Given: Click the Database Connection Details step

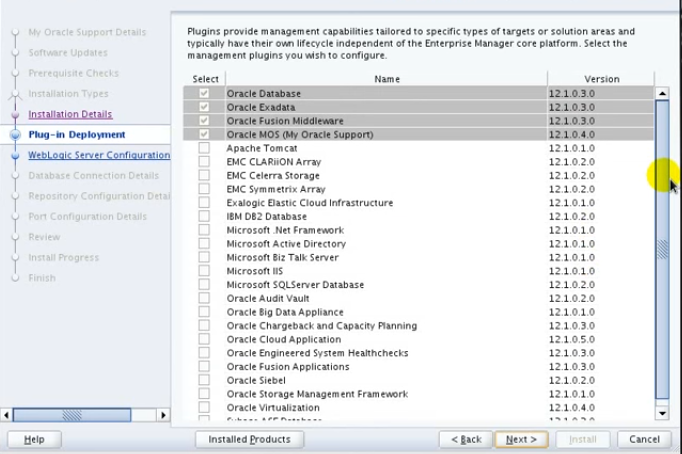Looking at the screenshot, I should [94, 175].
